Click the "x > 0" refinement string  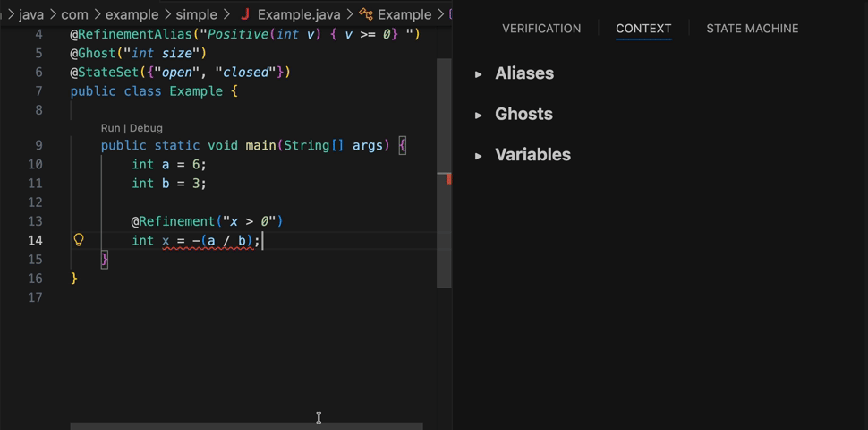pyautogui.click(x=249, y=221)
